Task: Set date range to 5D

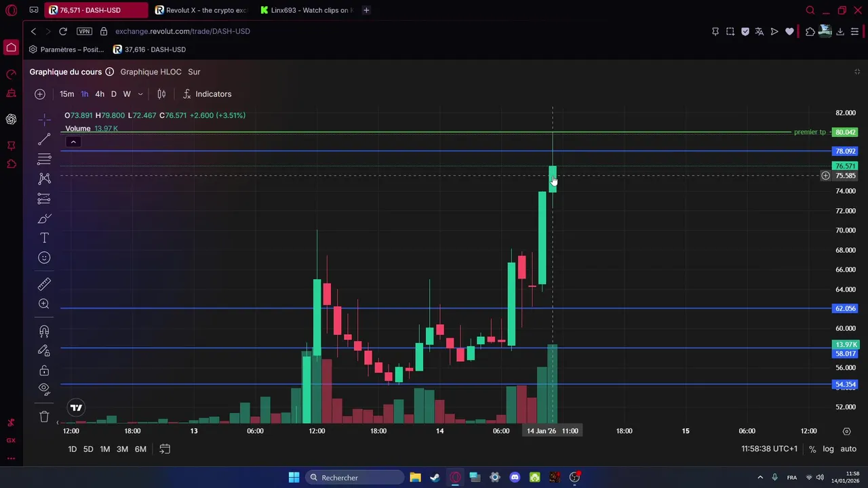Action: tap(88, 449)
